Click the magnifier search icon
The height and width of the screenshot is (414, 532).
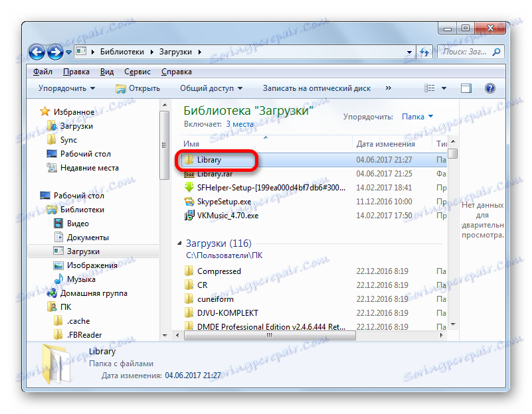coord(496,52)
